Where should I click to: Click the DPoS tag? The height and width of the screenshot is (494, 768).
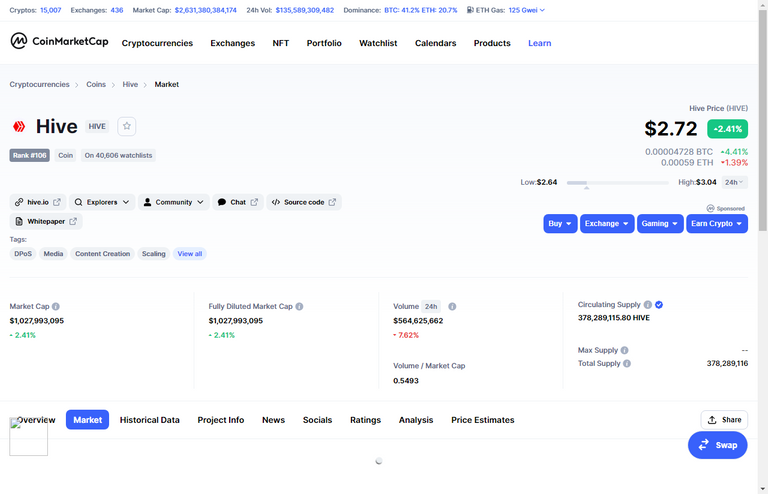pos(23,254)
